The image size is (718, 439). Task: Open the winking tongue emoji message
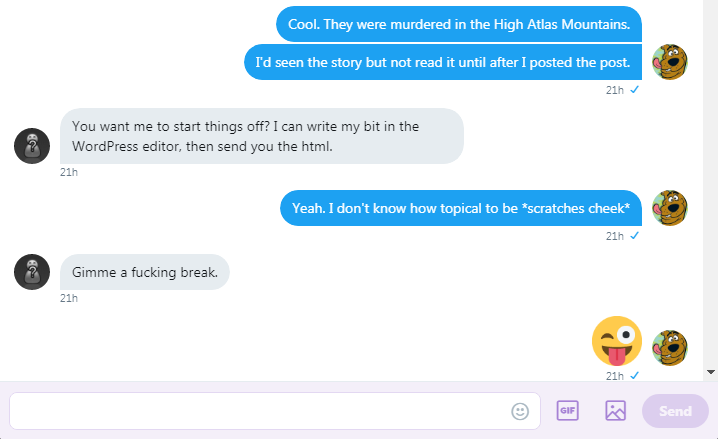click(616, 341)
